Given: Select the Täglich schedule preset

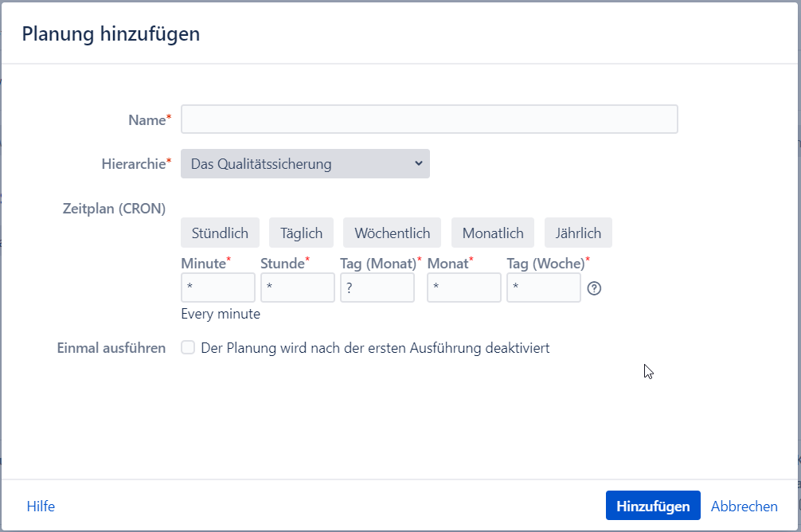Looking at the screenshot, I should (x=301, y=233).
